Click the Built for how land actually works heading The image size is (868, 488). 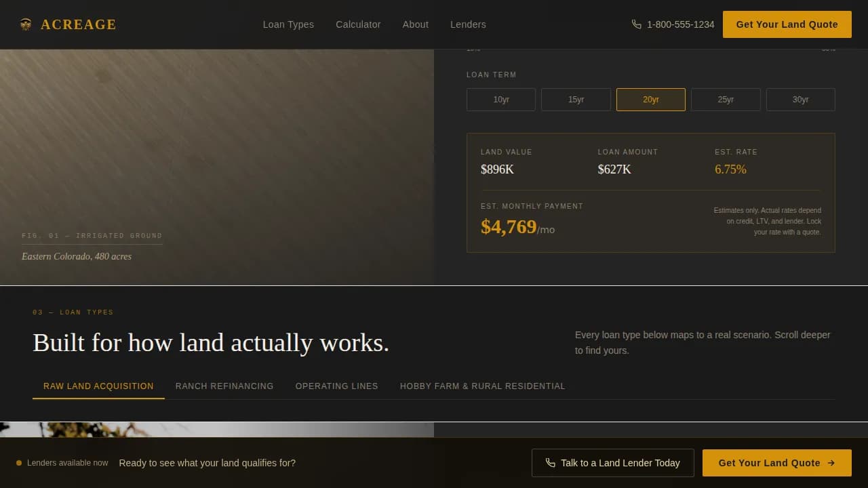click(x=211, y=342)
